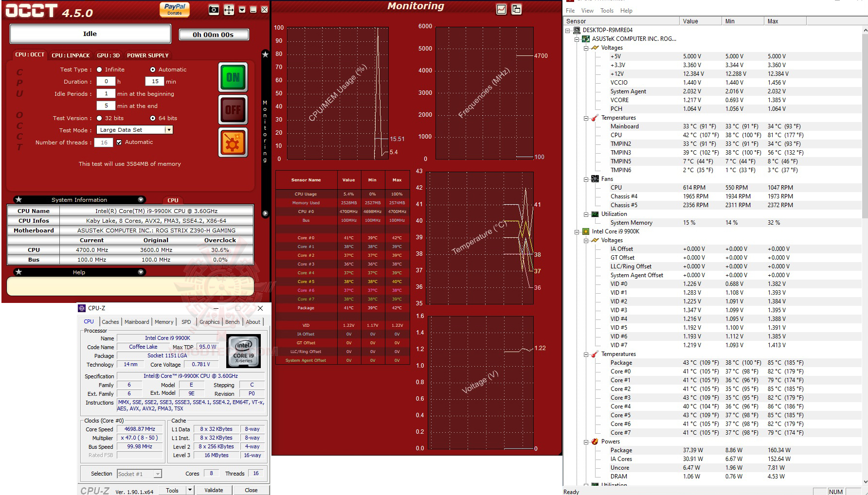The width and height of the screenshot is (868, 495).
Task: Open the HWMonitor Help menu
Action: coord(627,11)
